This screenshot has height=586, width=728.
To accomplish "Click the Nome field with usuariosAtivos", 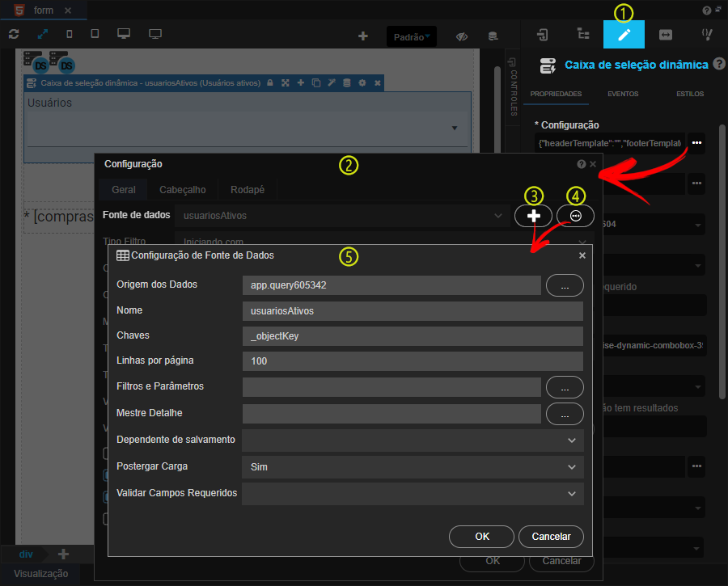I will [413, 311].
